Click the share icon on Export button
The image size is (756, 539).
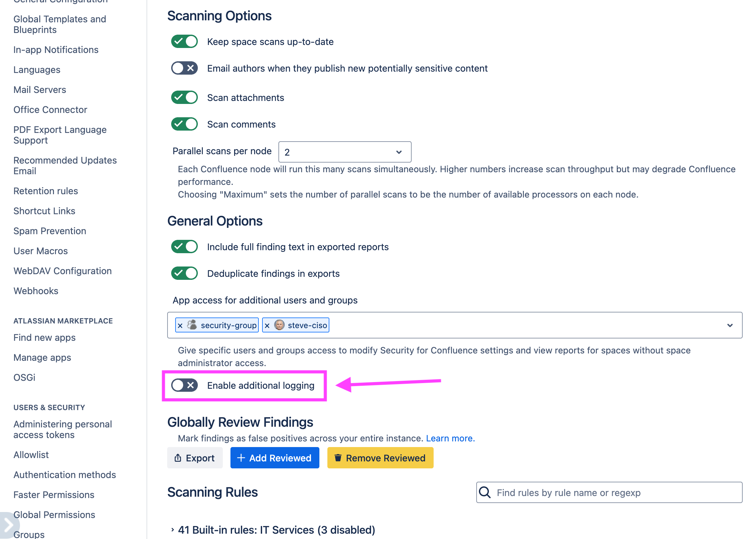178,458
